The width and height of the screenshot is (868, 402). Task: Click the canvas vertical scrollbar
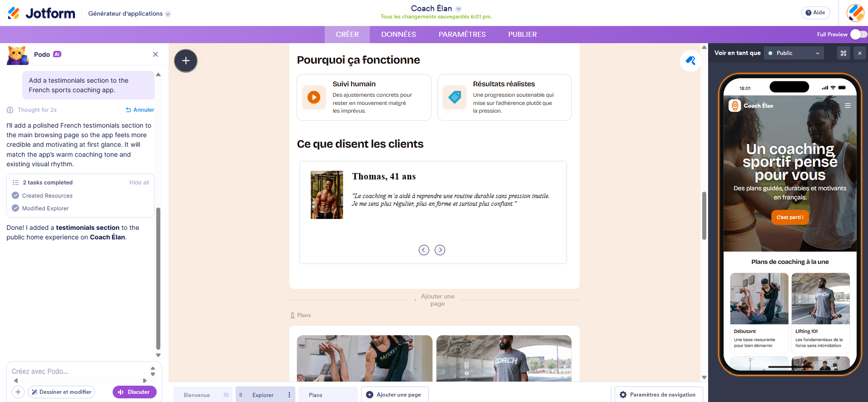(704, 216)
